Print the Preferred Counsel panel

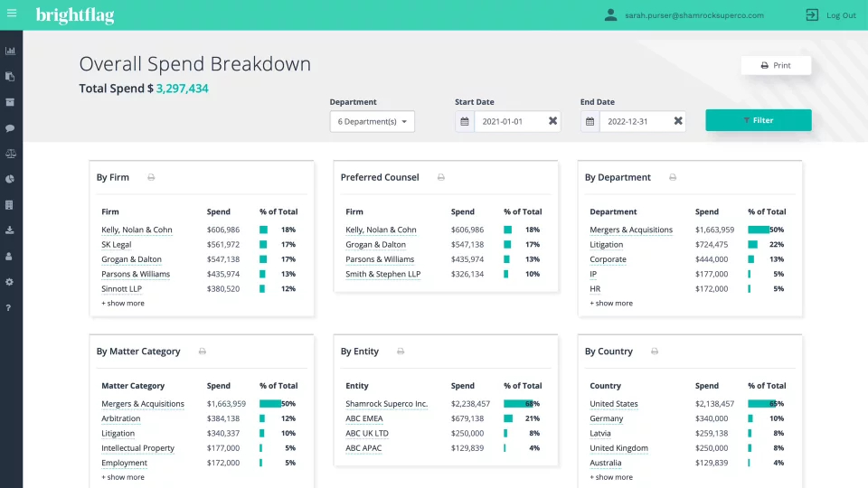[x=441, y=177]
